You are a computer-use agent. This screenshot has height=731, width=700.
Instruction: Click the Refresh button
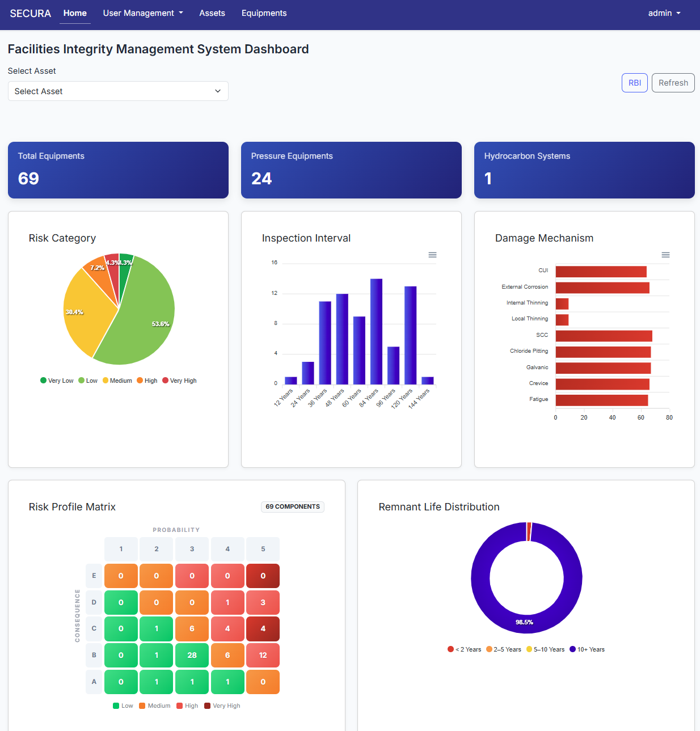(x=673, y=83)
